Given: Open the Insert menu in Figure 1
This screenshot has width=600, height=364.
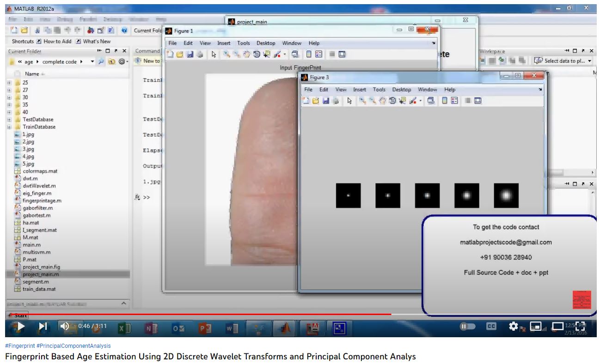Looking at the screenshot, I should click(224, 43).
